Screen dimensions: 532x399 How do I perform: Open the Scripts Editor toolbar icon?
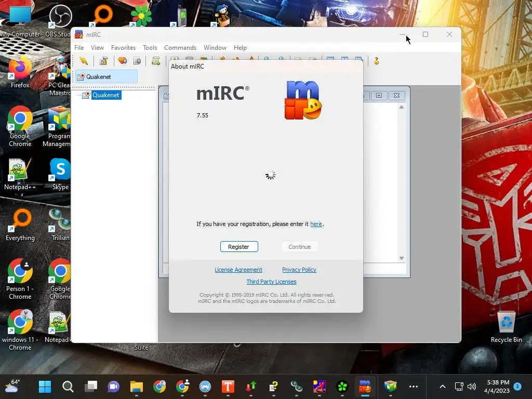(156, 61)
